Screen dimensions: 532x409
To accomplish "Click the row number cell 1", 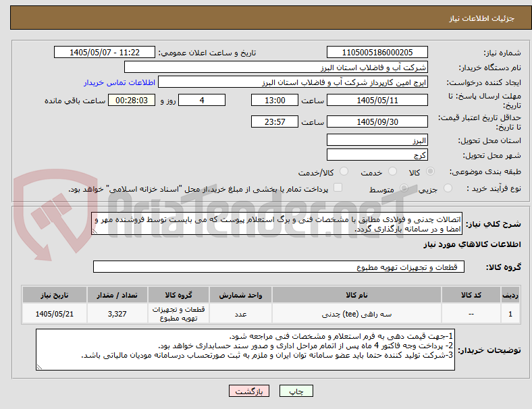I will [510, 314].
